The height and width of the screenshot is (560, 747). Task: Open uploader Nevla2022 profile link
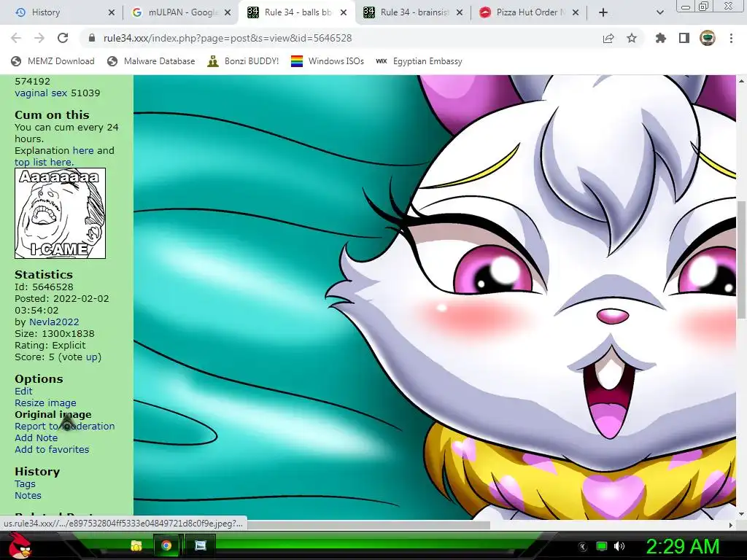pyautogui.click(x=54, y=322)
